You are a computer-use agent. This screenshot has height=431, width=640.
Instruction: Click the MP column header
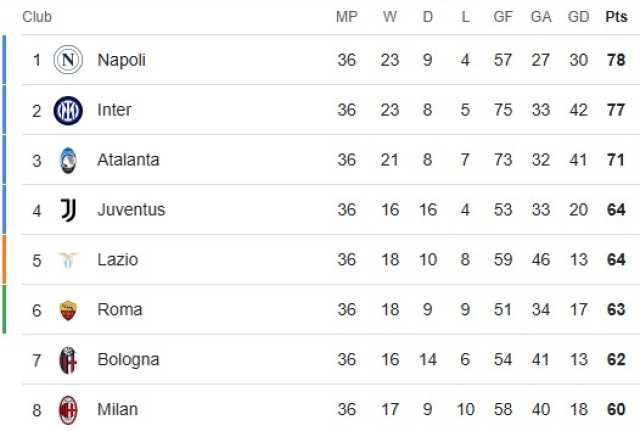pos(347,17)
